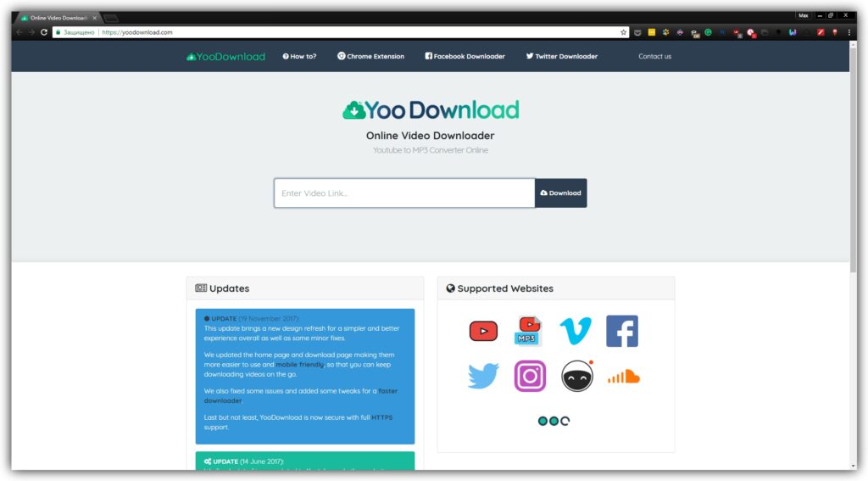The image size is (868, 481).
Task: Click the green circle Grammarly extension icon
Action: coord(708,33)
